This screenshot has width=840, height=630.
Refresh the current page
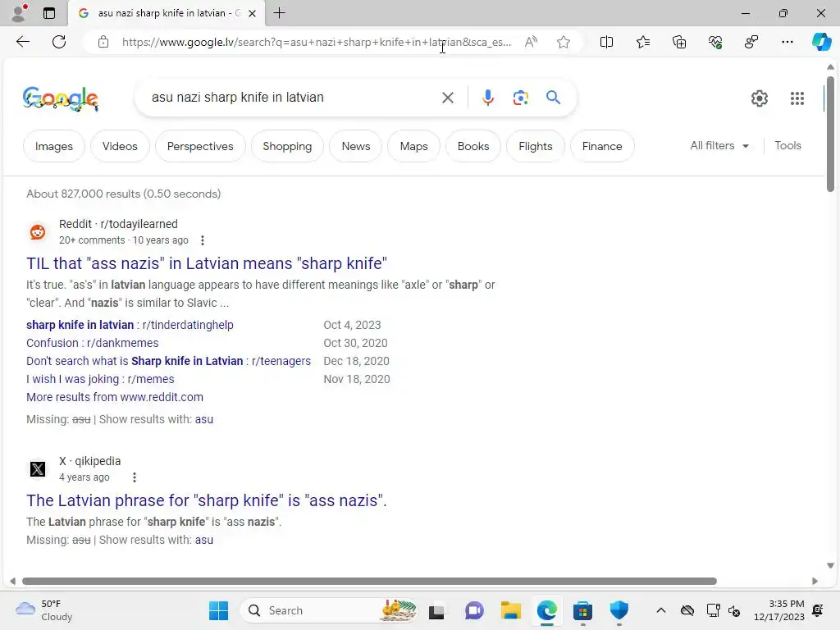[59, 42]
